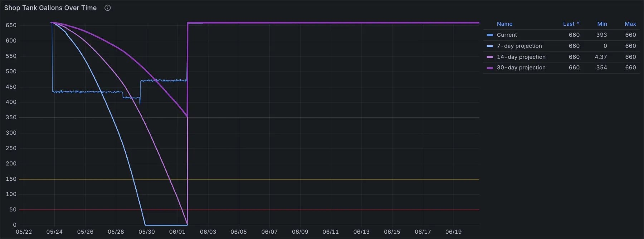Sort legend by Last * column

click(x=571, y=24)
